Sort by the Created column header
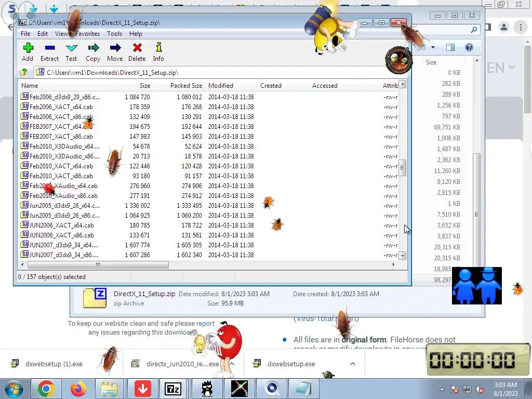The image size is (532, 399). point(283,86)
